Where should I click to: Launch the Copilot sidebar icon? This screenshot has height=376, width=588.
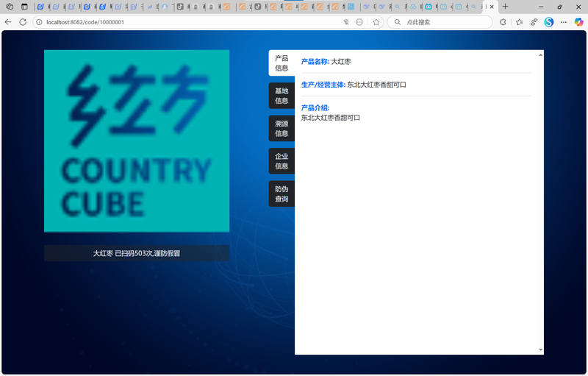tap(578, 22)
